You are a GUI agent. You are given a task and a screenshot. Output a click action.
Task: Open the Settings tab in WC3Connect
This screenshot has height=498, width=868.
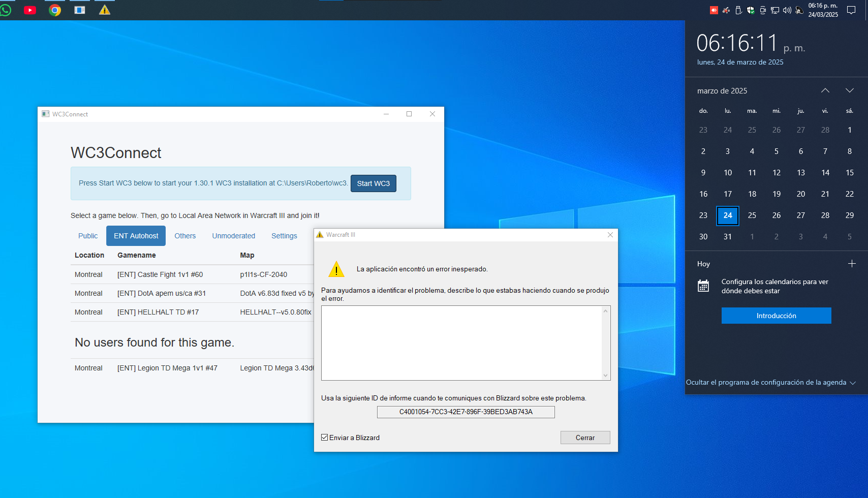tap(284, 236)
